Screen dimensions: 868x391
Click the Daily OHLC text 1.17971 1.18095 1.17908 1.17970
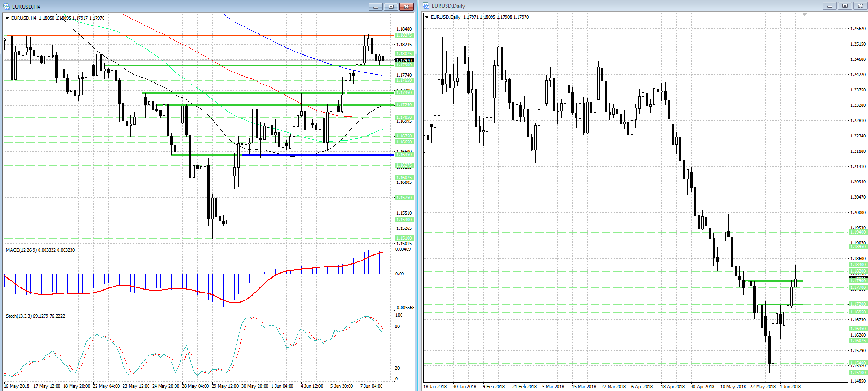(x=496, y=17)
